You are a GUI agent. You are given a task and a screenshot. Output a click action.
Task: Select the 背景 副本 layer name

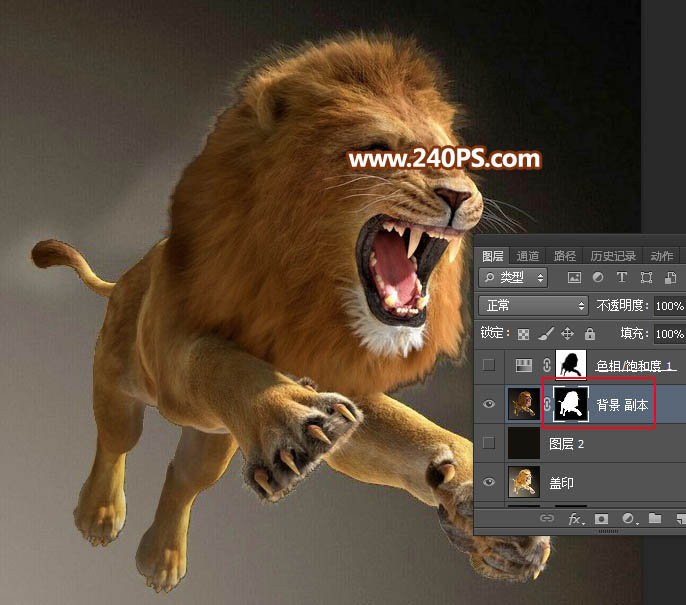(x=622, y=405)
